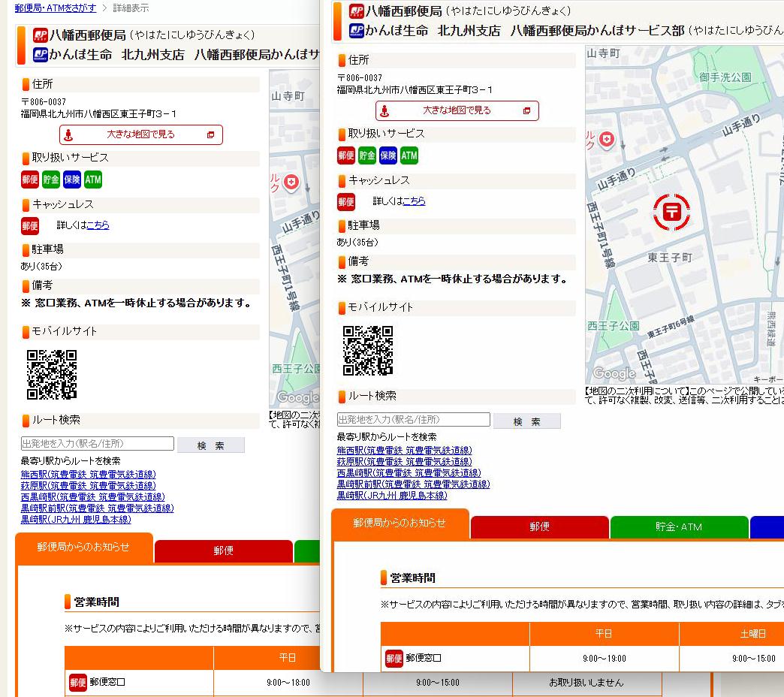Click the 御手洗公園 label on the right map

click(725, 77)
